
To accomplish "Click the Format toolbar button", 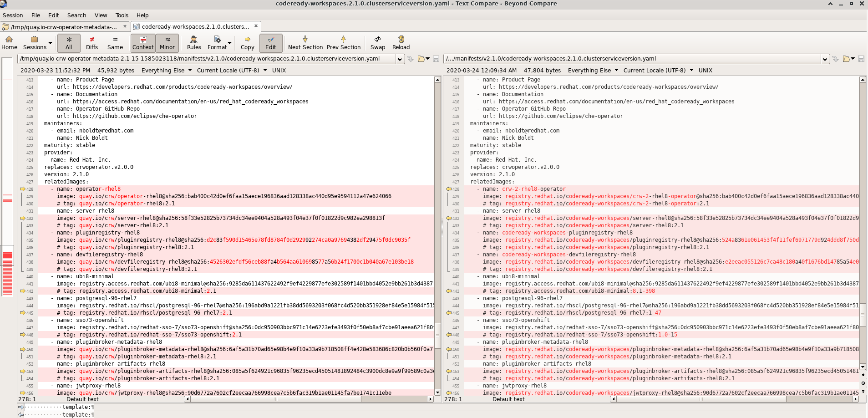I will coord(217,43).
